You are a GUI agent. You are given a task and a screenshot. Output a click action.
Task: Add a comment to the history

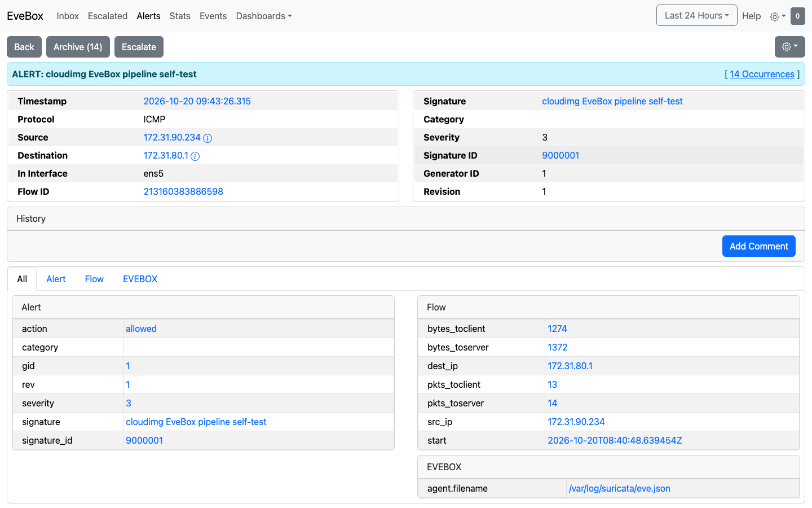point(759,246)
